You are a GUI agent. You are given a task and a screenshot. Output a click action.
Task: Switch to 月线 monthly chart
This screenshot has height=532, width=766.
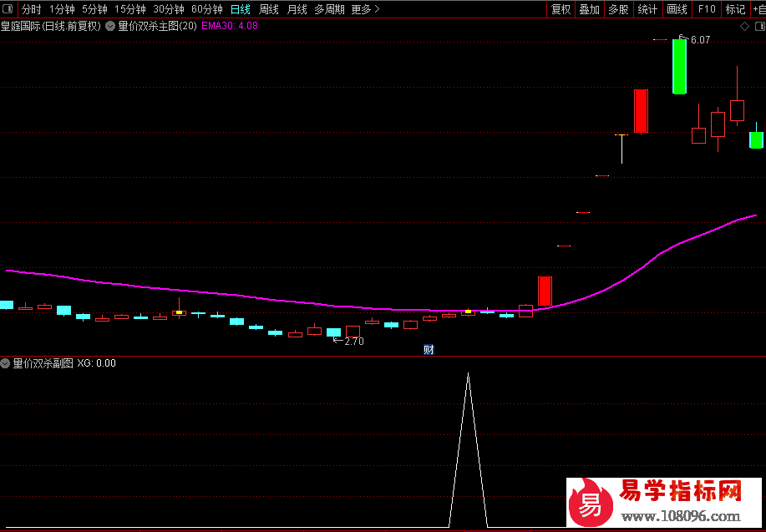[x=297, y=9]
